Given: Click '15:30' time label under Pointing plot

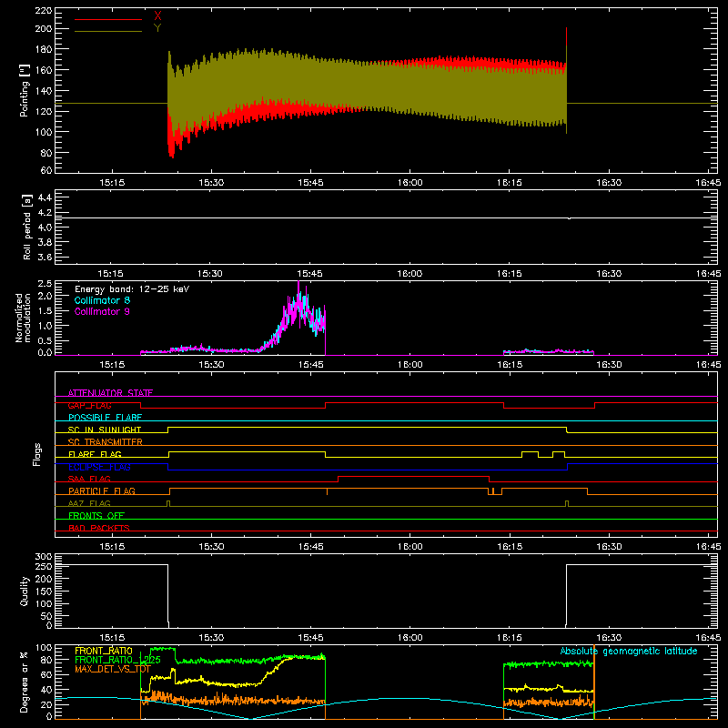Looking at the screenshot, I should pos(211,183).
